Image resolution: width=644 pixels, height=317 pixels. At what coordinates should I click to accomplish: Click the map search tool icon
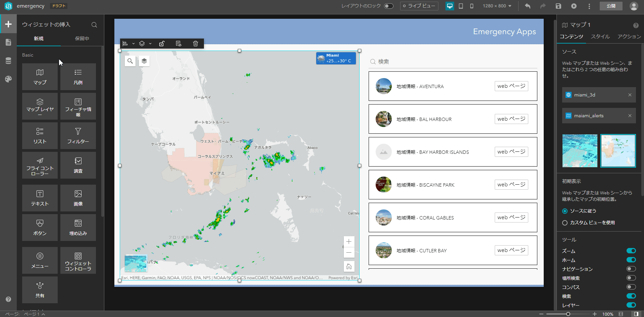(x=130, y=61)
